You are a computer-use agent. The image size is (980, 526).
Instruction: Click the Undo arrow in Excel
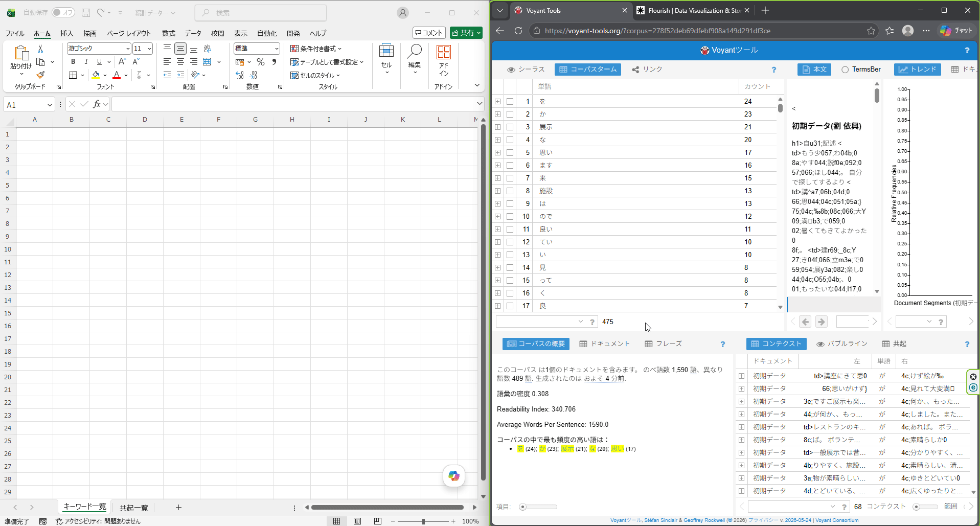tap(101, 12)
